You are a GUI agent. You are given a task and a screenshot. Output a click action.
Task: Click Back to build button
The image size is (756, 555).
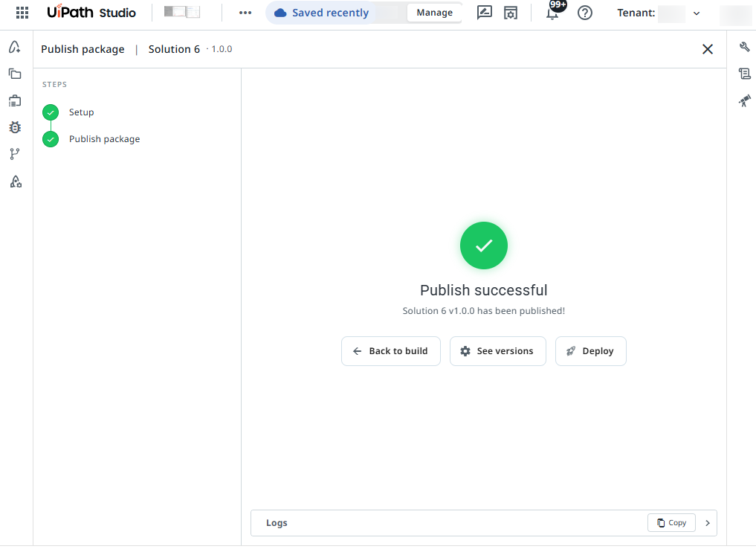[x=390, y=351]
